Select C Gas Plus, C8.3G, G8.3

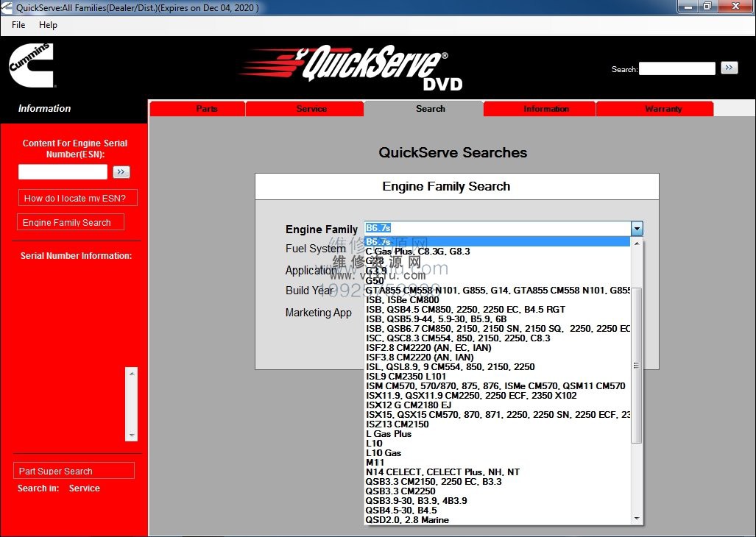497,252
